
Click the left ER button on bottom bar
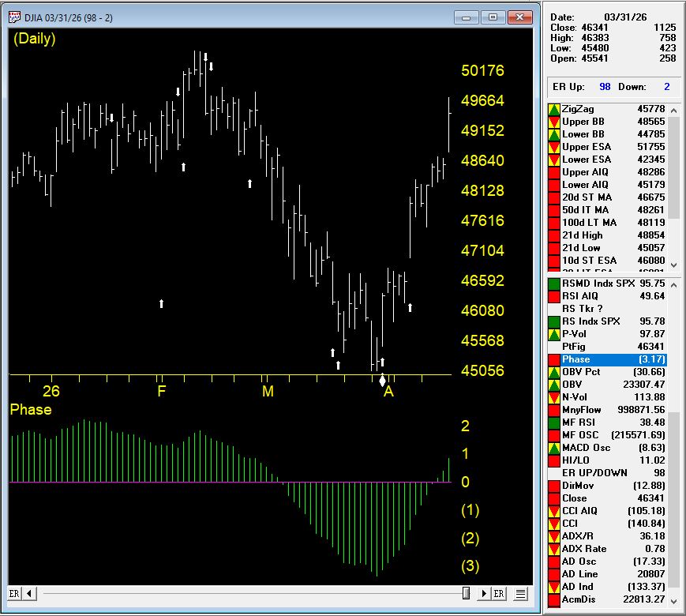point(14,593)
